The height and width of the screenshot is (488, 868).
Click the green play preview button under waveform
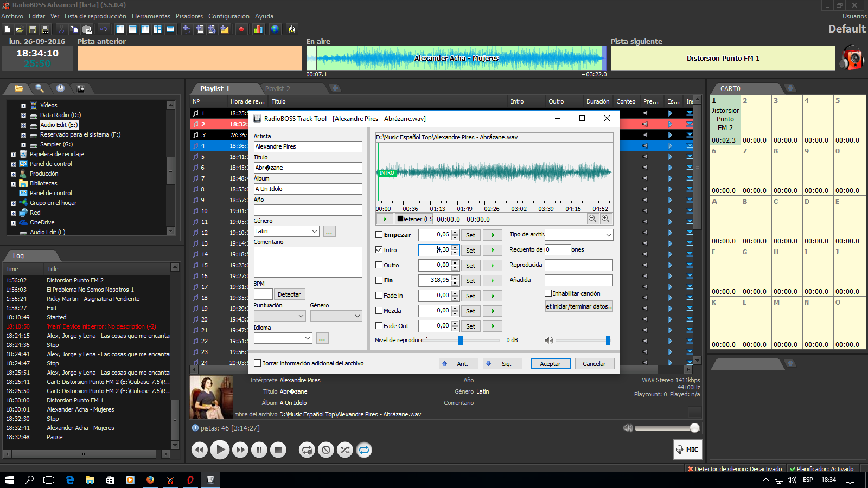(x=385, y=219)
